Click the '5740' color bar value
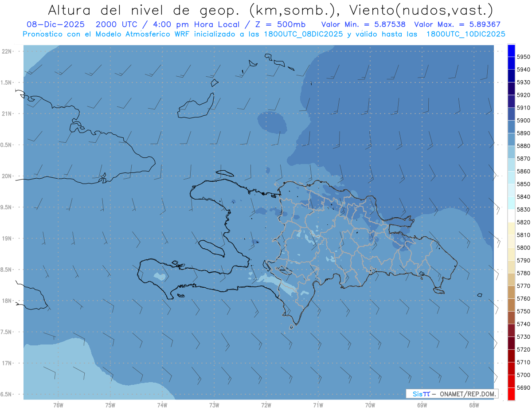 coord(523,324)
